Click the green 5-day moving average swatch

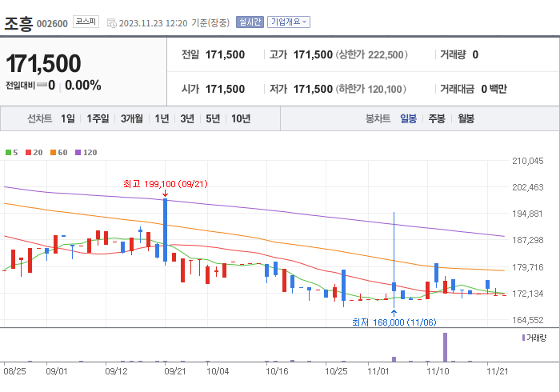click(x=8, y=153)
